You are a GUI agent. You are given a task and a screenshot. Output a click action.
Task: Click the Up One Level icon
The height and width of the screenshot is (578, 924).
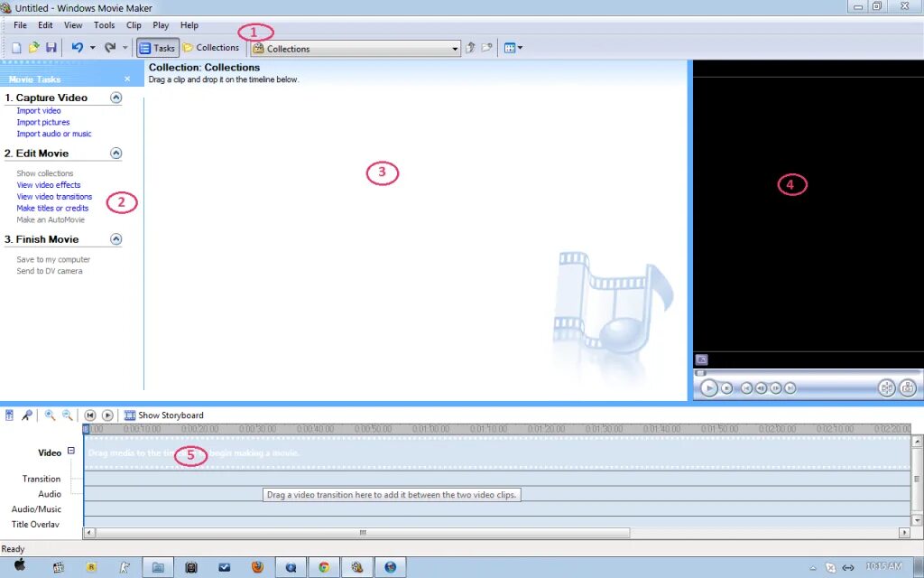pos(470,48)
